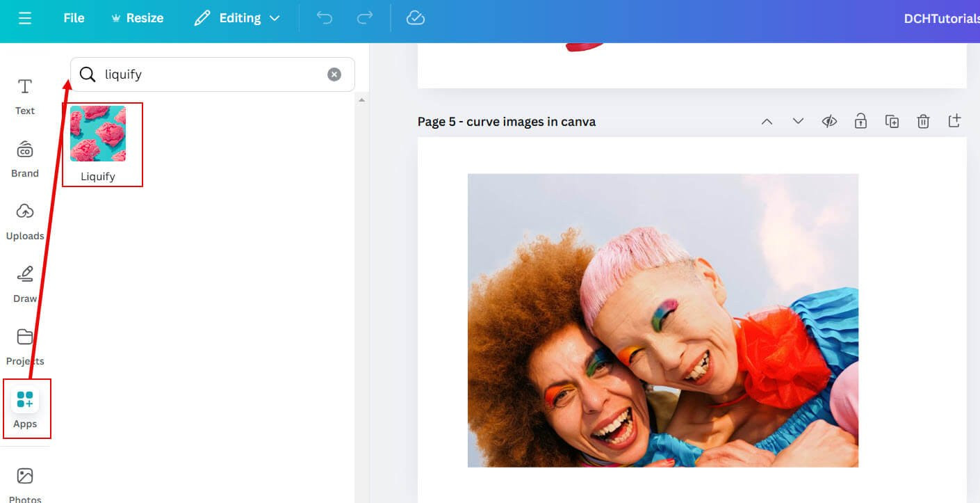Open the Projects panel
Screen dimensions: 980x503
tap(25, 346)
